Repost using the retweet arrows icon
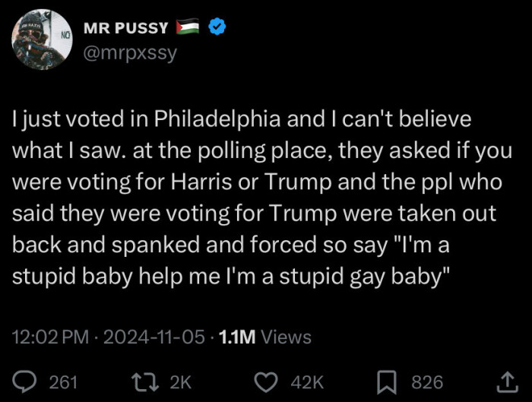Image resolution: width=532 pixels, height=402 pixels. pos(141,381)
